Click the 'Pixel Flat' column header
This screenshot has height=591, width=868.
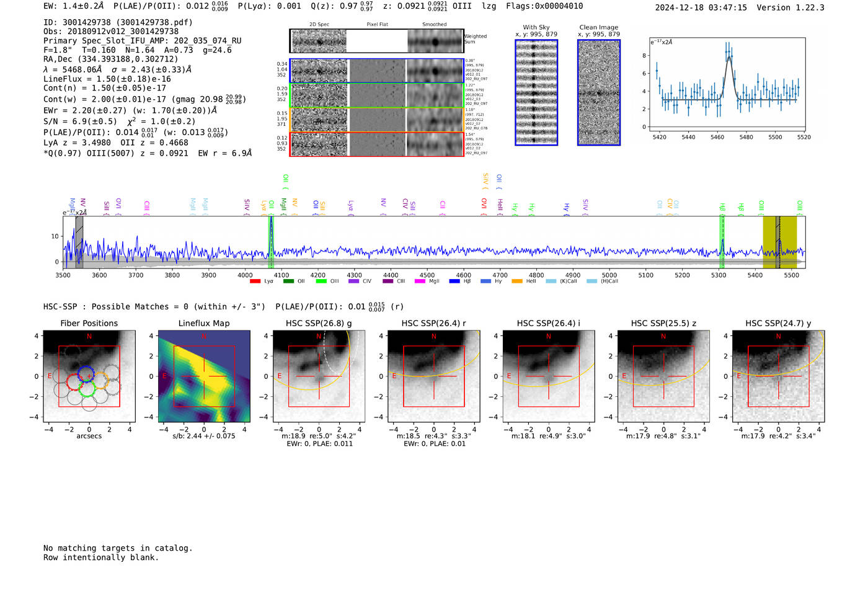click(x=377, y=25)
